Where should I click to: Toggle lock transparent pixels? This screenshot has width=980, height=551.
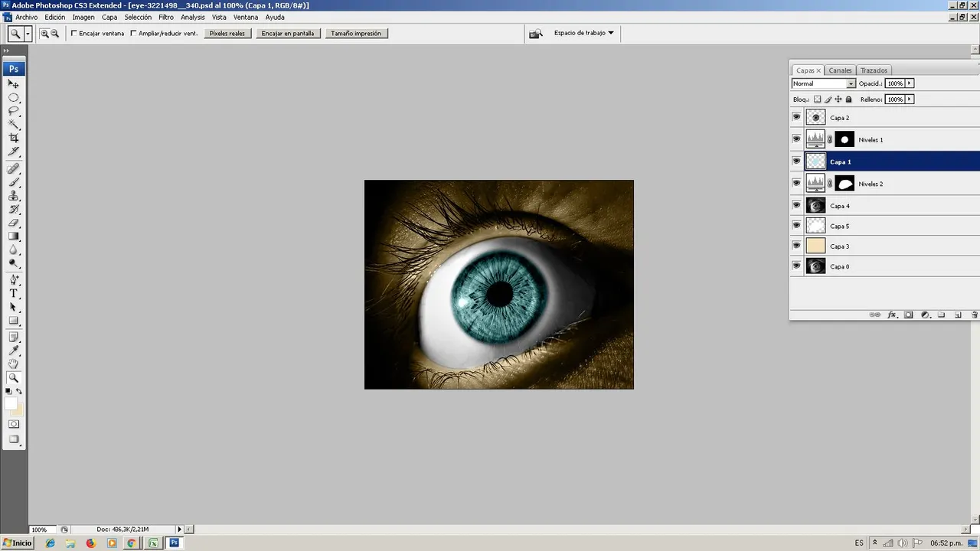817,99
